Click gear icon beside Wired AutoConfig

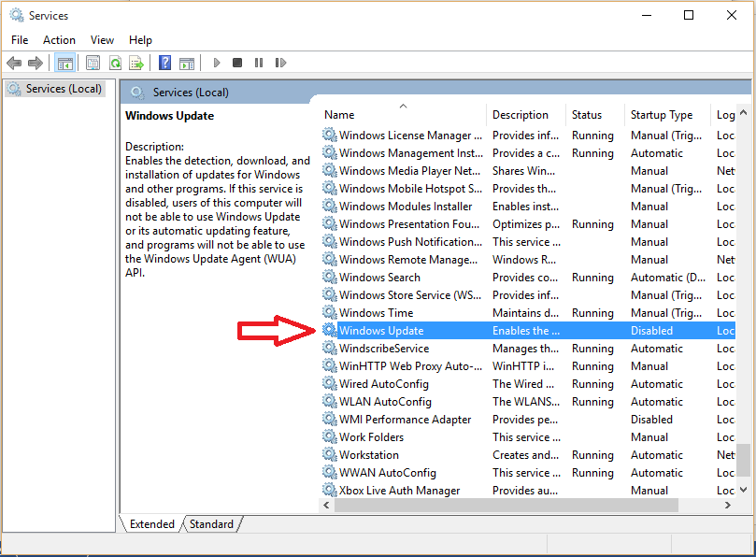pyautogui.click(x=329, y=383)
